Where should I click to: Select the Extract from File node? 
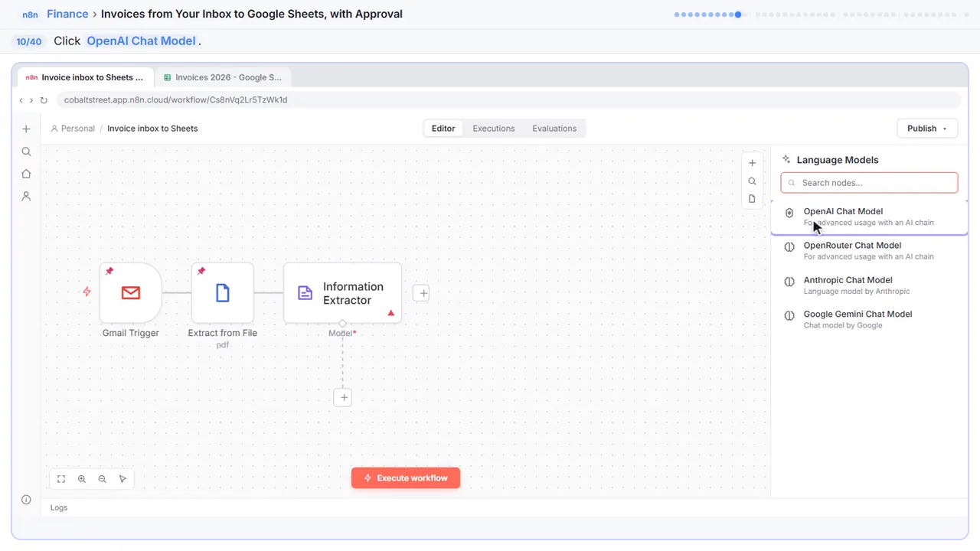click(x=223, y=292)
